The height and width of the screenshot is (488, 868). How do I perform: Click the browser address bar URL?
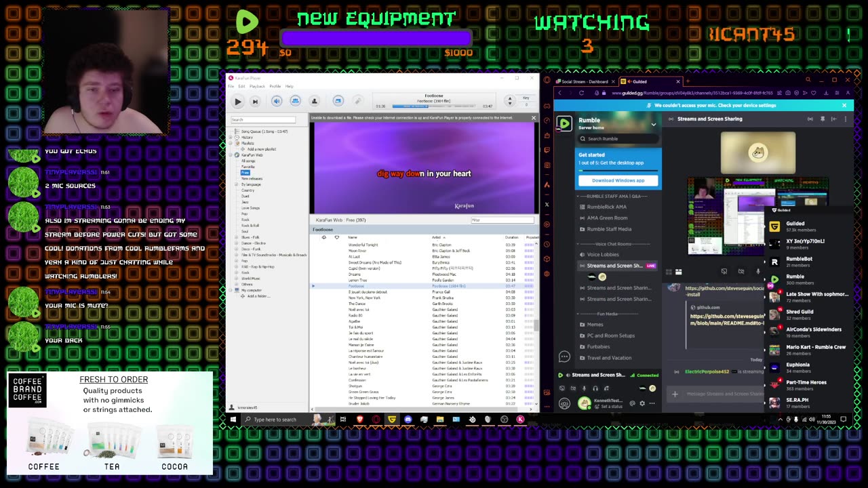[x=692, y=93]
